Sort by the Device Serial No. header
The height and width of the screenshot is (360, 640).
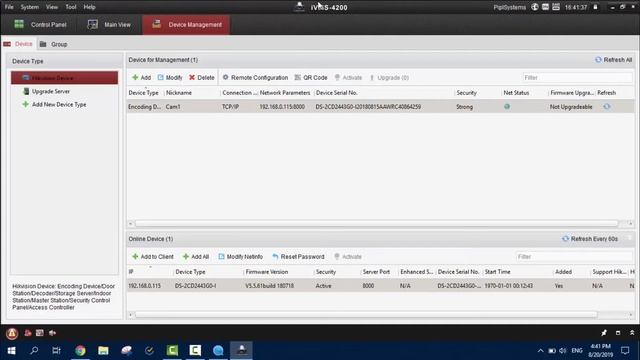(337, 93)
